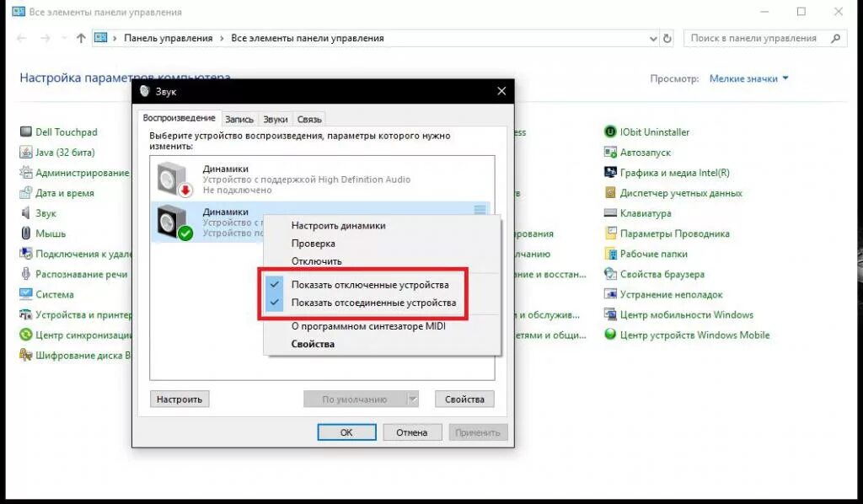Viewport: 863px width, 504px height.
Task: Open the Устройства и принтеры icon
Action: [x=26, y=314]
